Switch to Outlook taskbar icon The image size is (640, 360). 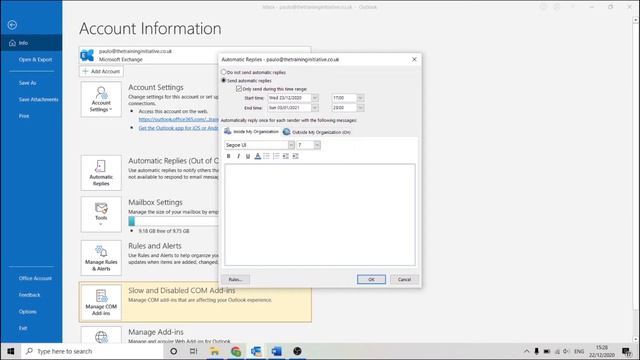pos(256,351)
